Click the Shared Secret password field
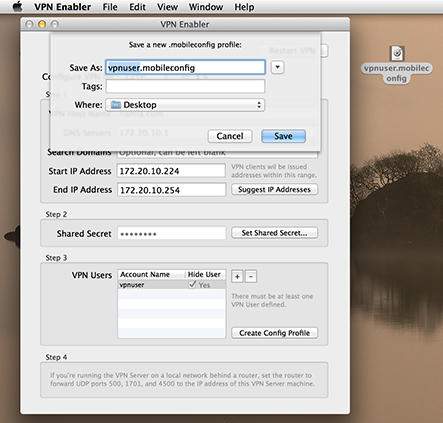Viewport: 443px width, 423px height. click(171, 233)
